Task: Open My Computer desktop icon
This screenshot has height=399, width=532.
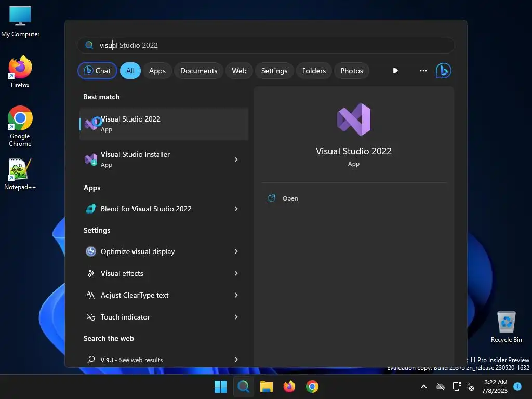Action: coord(20,21)
